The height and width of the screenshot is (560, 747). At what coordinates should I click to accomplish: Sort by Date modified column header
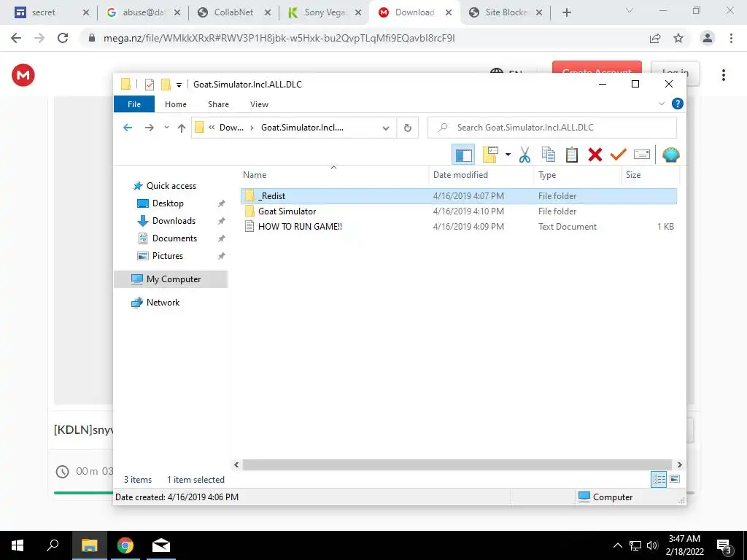point(481,175)
